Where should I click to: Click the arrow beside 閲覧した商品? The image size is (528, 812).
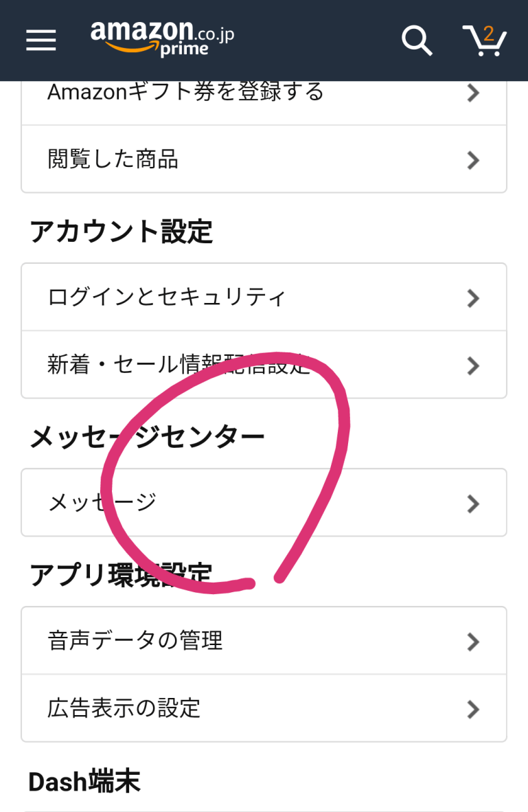(472, 160)
